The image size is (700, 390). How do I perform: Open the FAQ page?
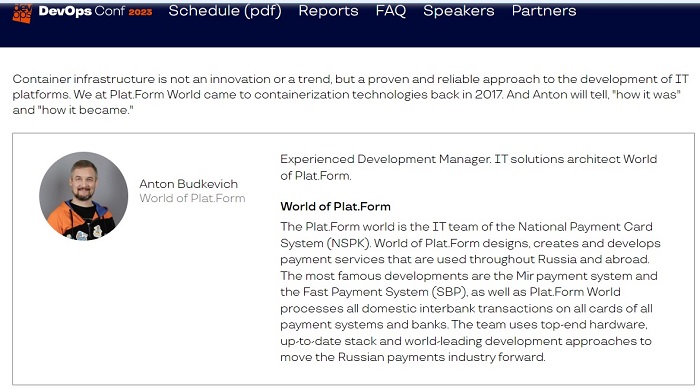[391, 11]
